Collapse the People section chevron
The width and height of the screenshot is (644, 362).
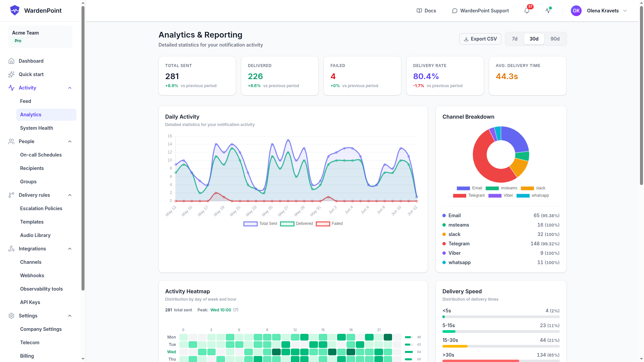click(x=70, y=141)
